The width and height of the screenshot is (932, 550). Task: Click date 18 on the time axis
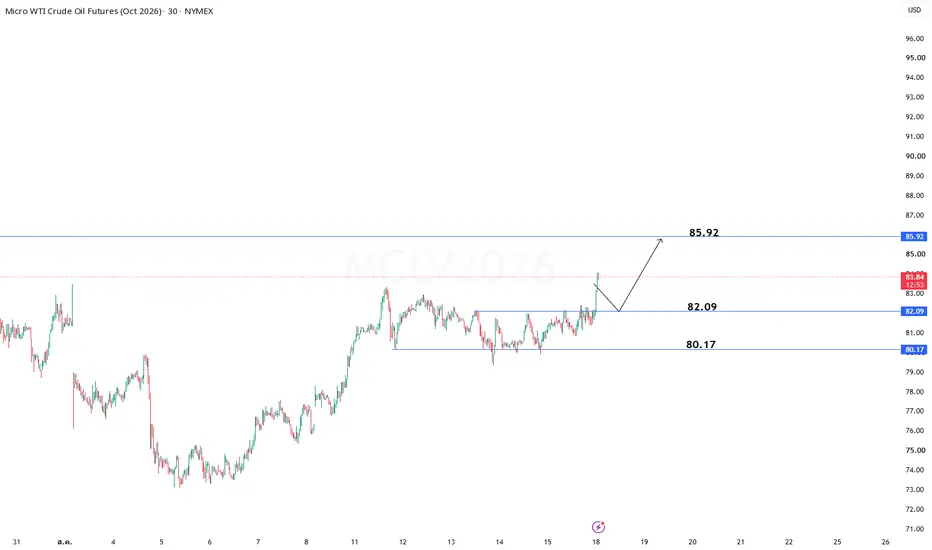(596, 542)
